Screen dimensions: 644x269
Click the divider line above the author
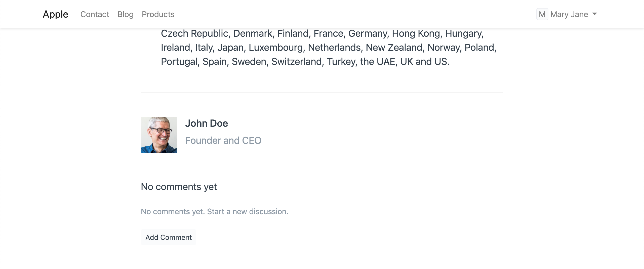pyautogui.click(x=322, y=93)
